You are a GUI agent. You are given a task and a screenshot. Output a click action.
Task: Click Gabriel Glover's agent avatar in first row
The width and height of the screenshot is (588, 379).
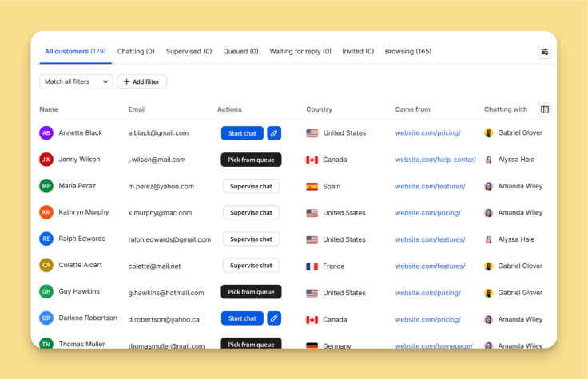489,133
